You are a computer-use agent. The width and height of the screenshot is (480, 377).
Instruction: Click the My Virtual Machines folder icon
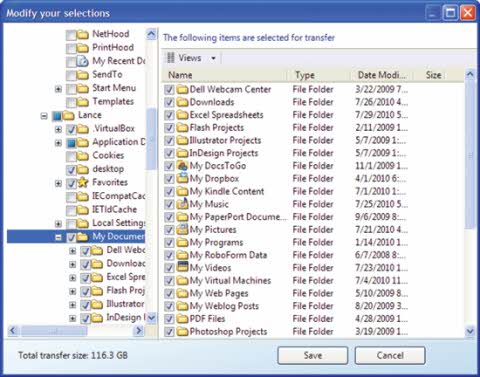pyautogui.click(x=182, y=281)
